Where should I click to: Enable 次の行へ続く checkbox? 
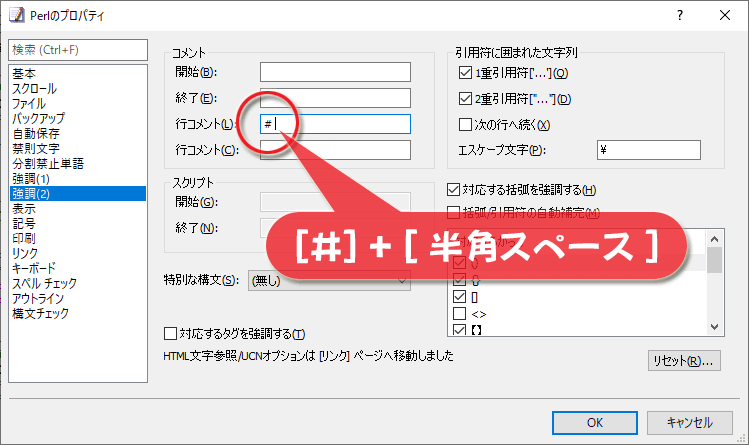(465, 125)
